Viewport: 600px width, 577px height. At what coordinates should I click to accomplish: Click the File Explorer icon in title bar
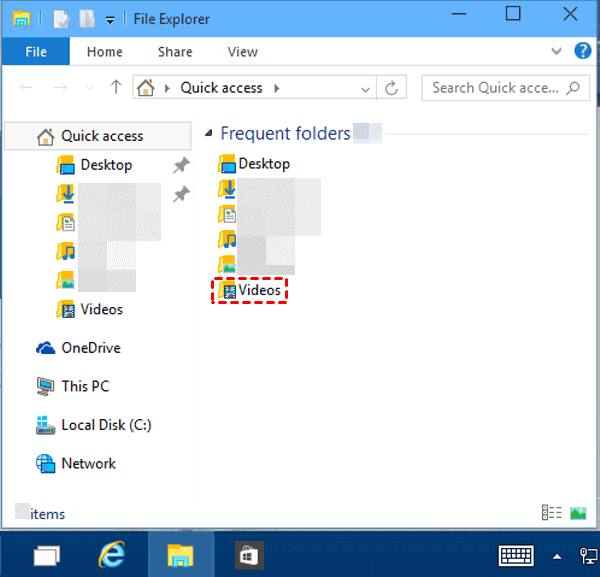click(21, 19)
